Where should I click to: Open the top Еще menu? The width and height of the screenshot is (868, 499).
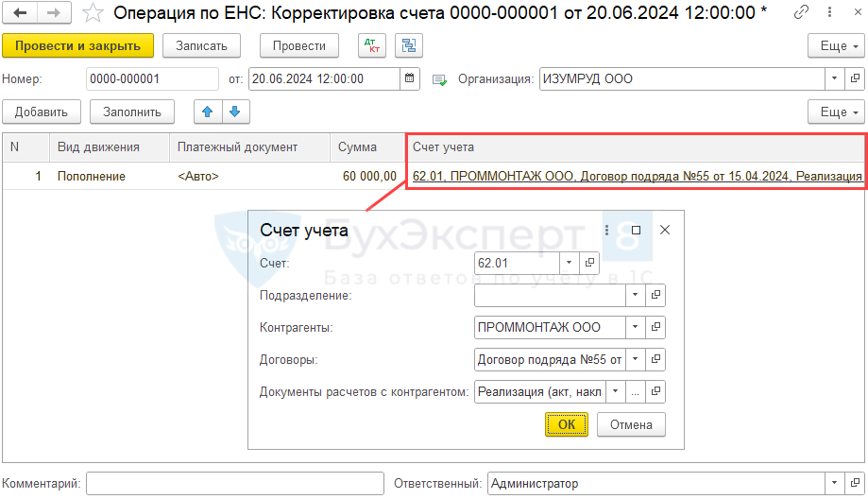point(837,46)
